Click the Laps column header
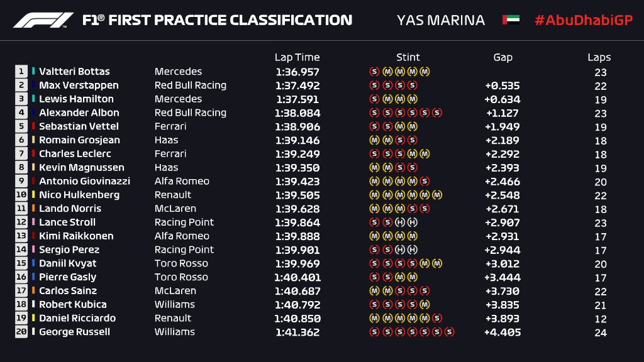The image size is (644, 362). 599,57
